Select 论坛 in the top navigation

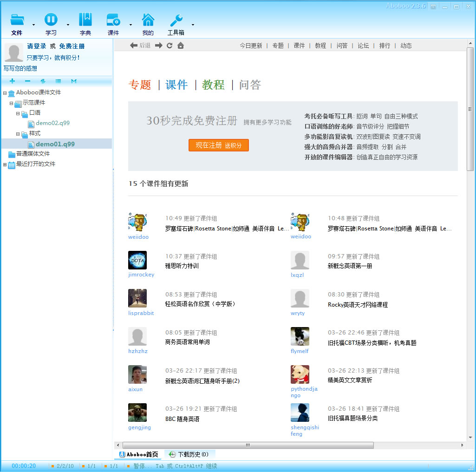point(363,46)
